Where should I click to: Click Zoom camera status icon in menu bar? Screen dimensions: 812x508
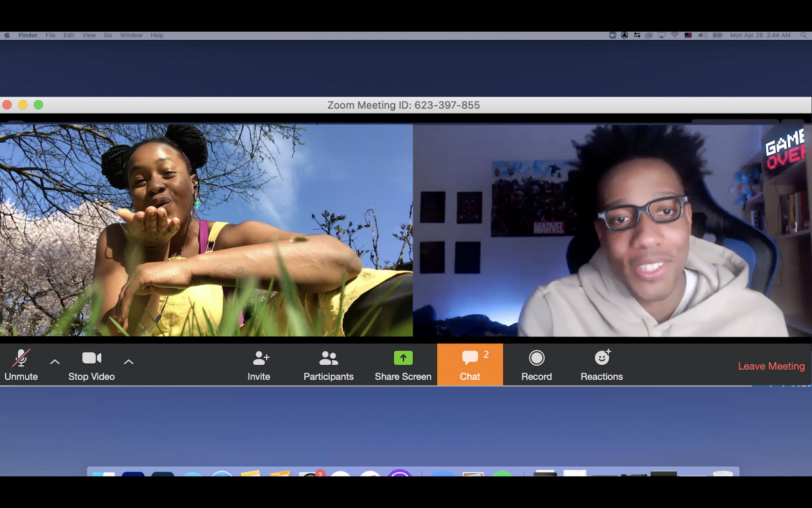(613, 35)
